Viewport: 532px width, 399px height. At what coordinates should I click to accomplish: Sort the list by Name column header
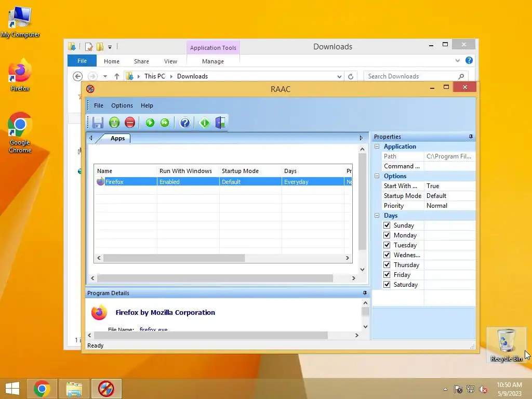coord(126,171)
